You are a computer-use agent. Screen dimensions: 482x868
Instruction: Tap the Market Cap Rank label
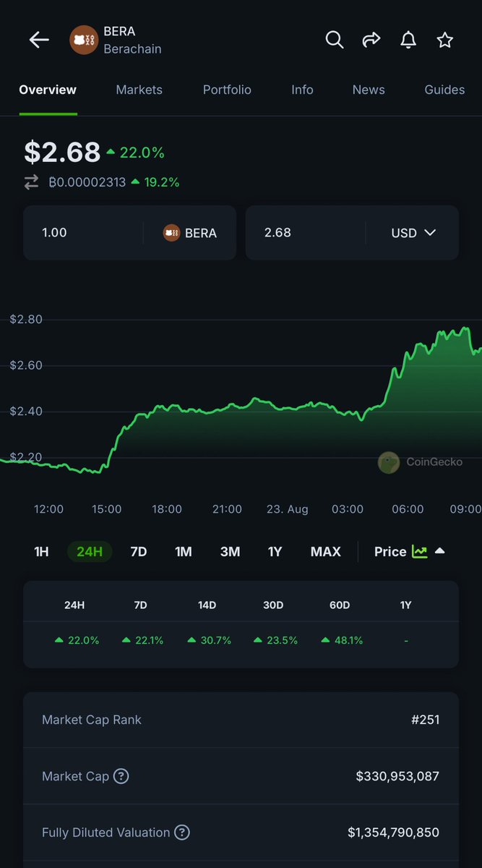(x=92, y=720)
